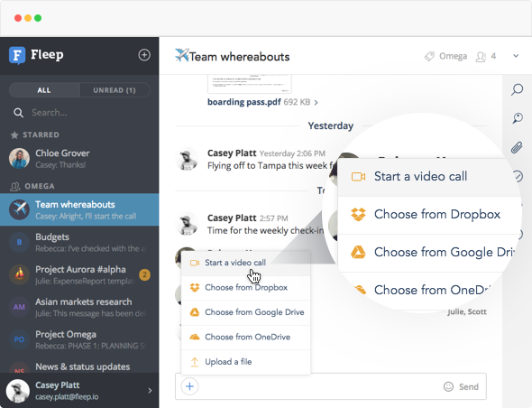
Task: Switch to the ALL conversations filter
Action: coord(44,90)
